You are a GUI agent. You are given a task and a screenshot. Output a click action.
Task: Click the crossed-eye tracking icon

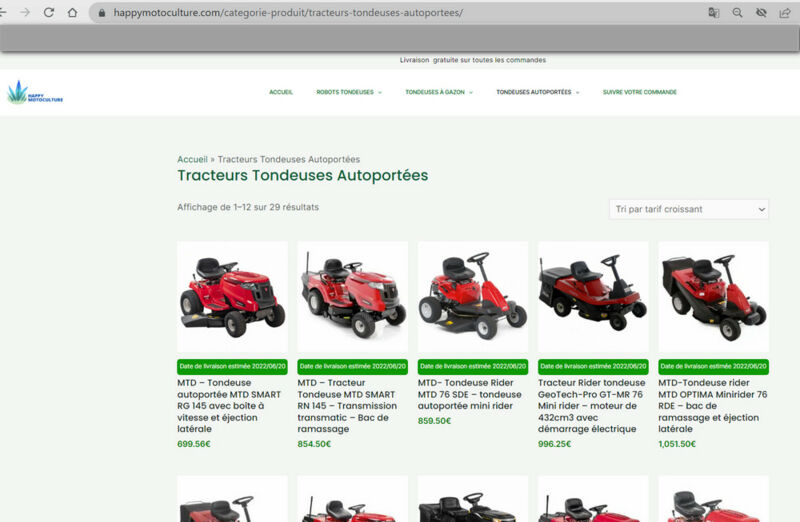tap(761, 13)
